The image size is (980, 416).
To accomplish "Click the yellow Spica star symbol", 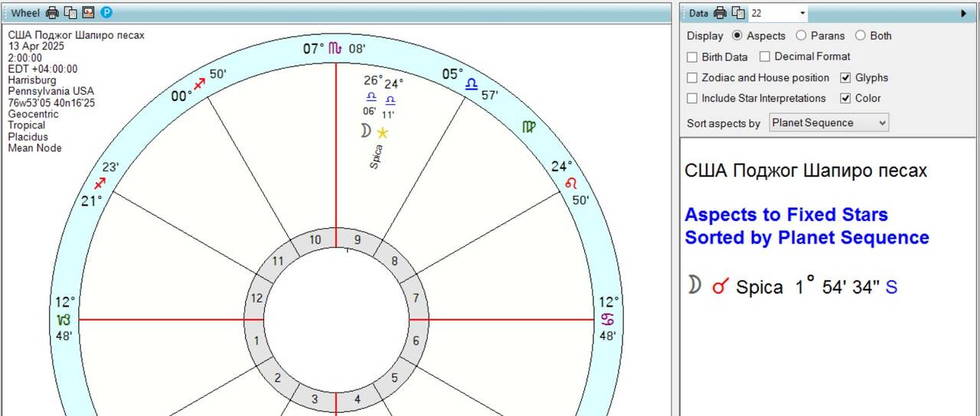I will [382, 132].
